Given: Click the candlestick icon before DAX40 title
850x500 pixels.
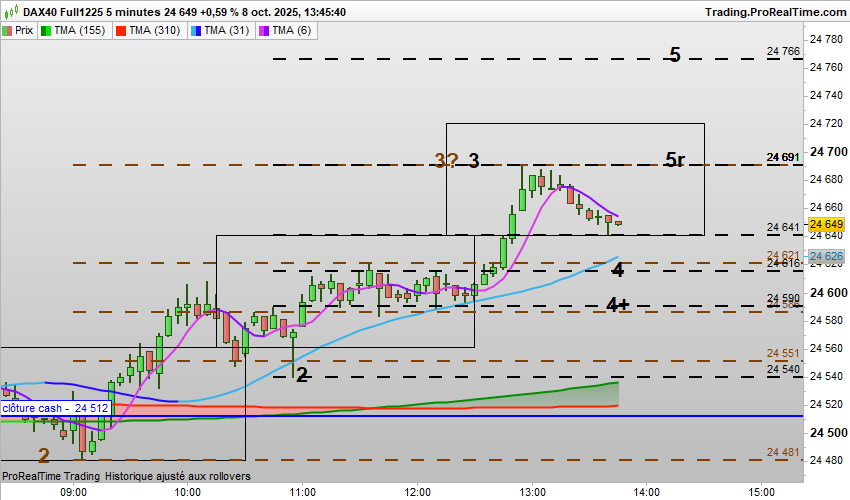Looking at the screenshot, I should [x=11, y=11].
